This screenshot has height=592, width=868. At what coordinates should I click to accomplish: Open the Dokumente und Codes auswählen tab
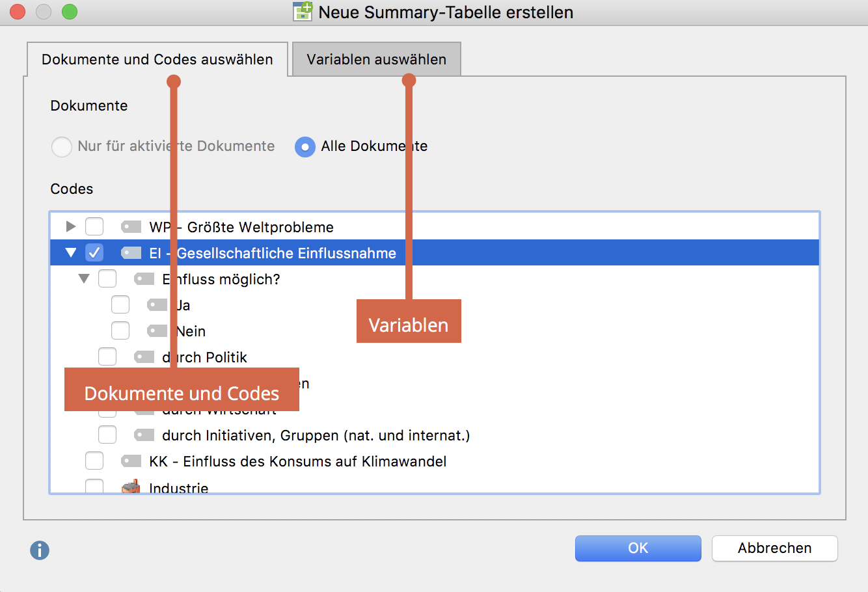157,59
